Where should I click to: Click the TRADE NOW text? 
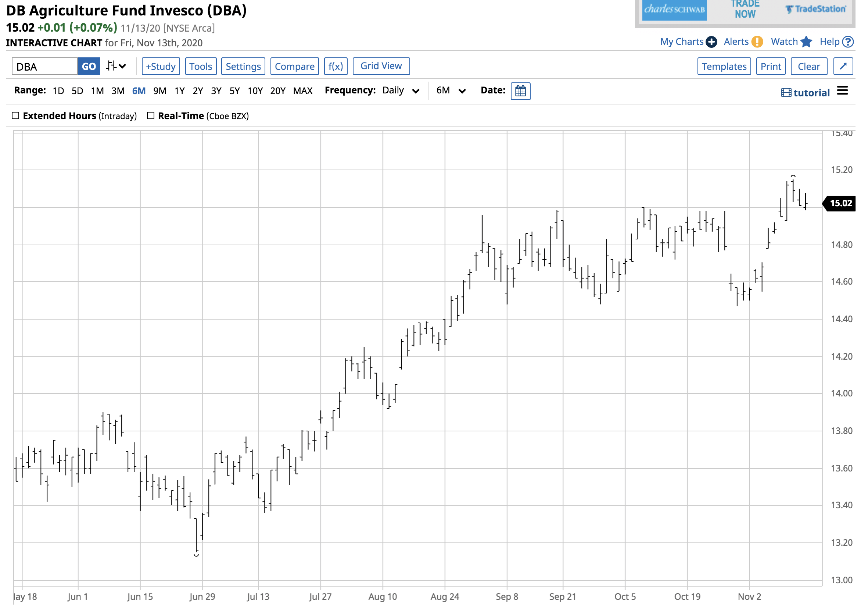point(745,9)
